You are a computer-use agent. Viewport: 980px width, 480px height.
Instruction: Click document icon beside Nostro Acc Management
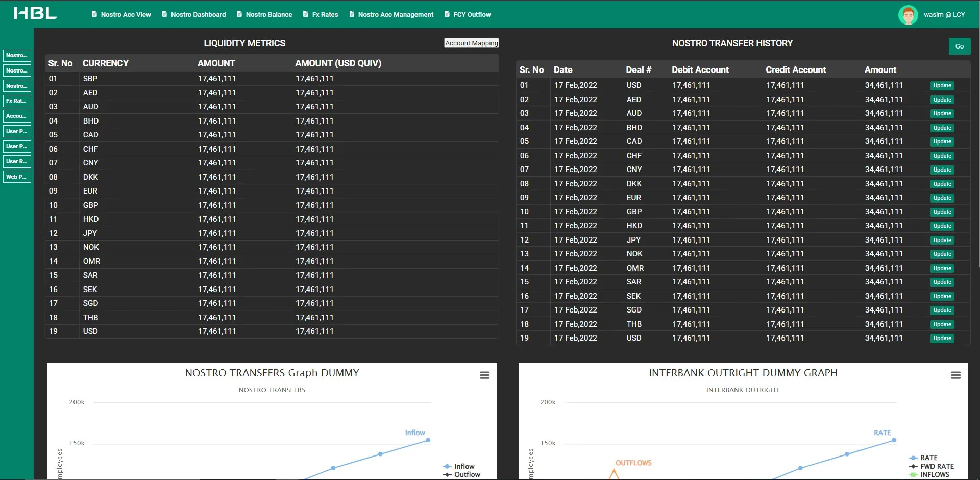(352, 14)
